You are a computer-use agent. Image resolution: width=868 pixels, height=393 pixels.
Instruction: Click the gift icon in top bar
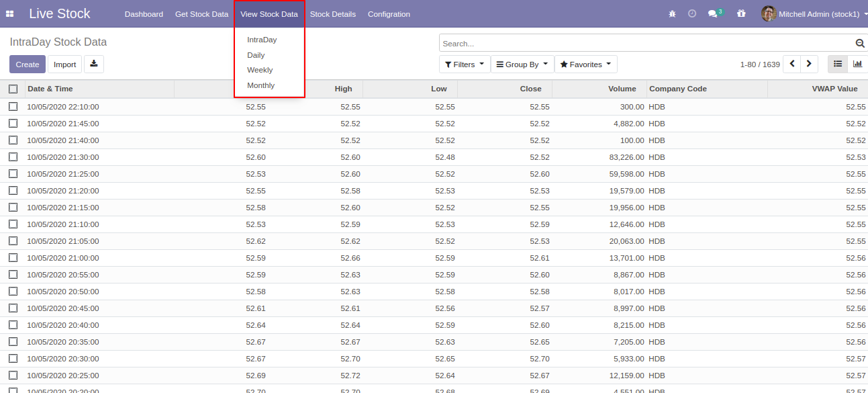pyautogui.click(x=741, y=13)
